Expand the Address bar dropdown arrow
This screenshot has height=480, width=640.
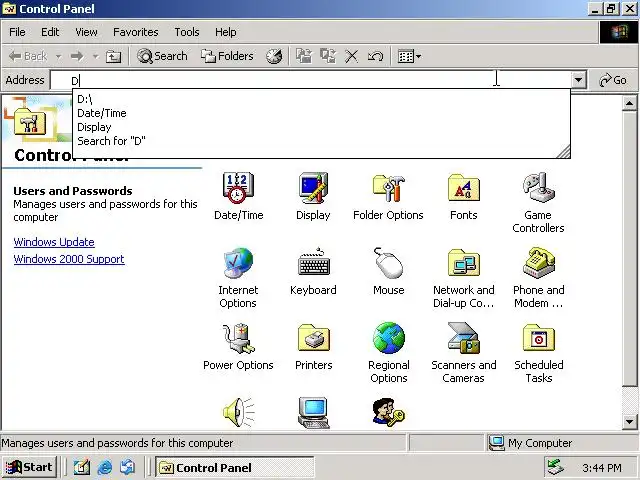(578, 80)
